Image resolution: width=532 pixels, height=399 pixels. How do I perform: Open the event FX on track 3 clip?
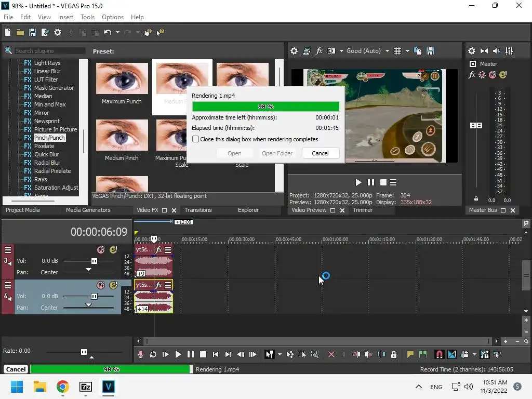pyautogui.click(x=158, y=250)
